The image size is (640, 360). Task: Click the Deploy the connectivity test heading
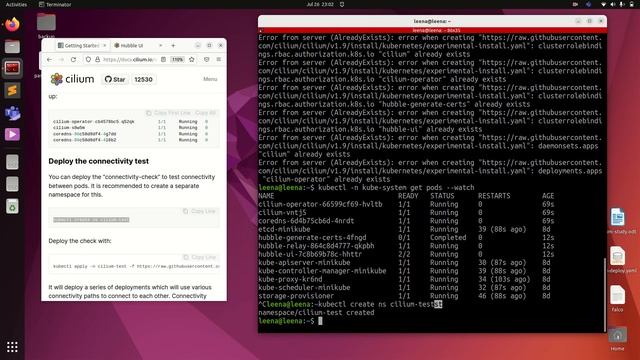point(98,161)
